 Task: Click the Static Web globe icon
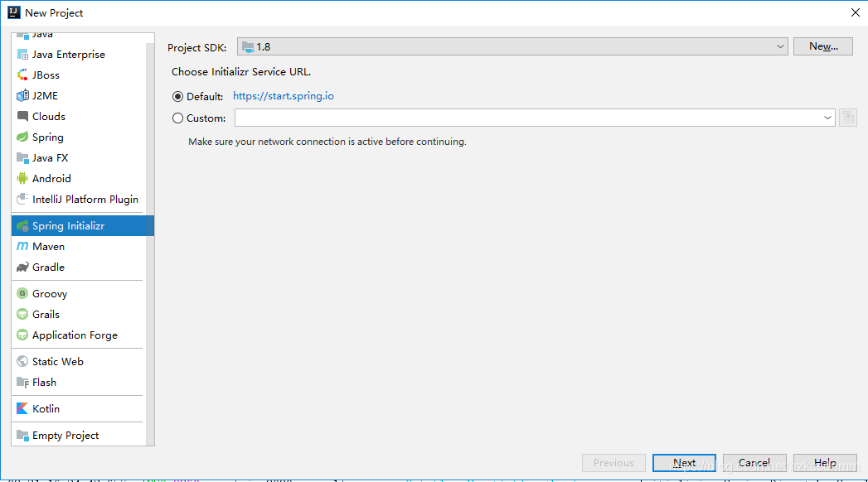[22, 361]
